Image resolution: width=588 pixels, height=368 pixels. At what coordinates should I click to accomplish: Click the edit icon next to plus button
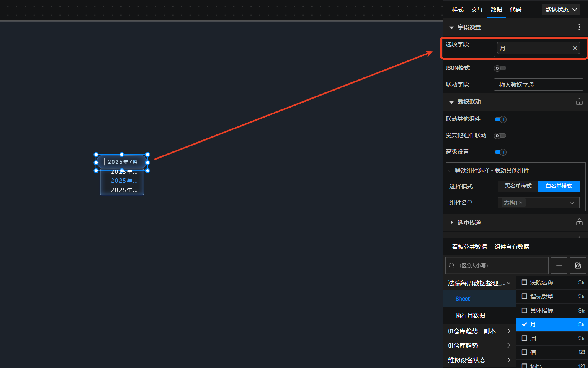coord(578,265)
